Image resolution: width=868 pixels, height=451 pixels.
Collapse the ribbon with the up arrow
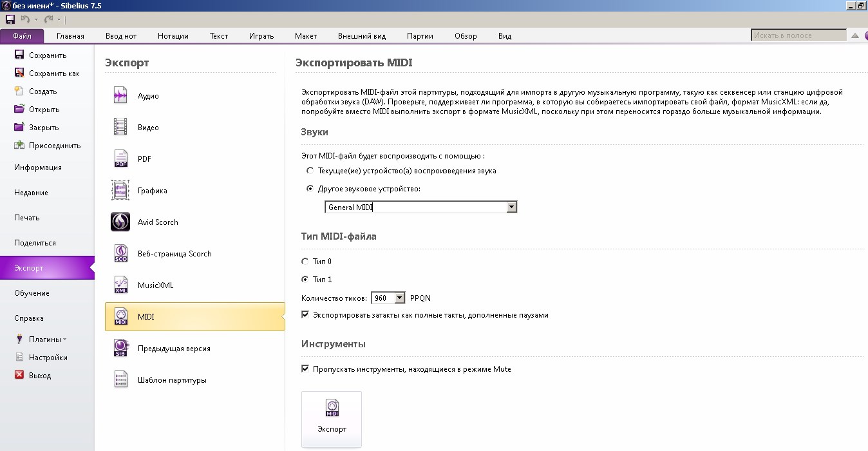point(855,36)
